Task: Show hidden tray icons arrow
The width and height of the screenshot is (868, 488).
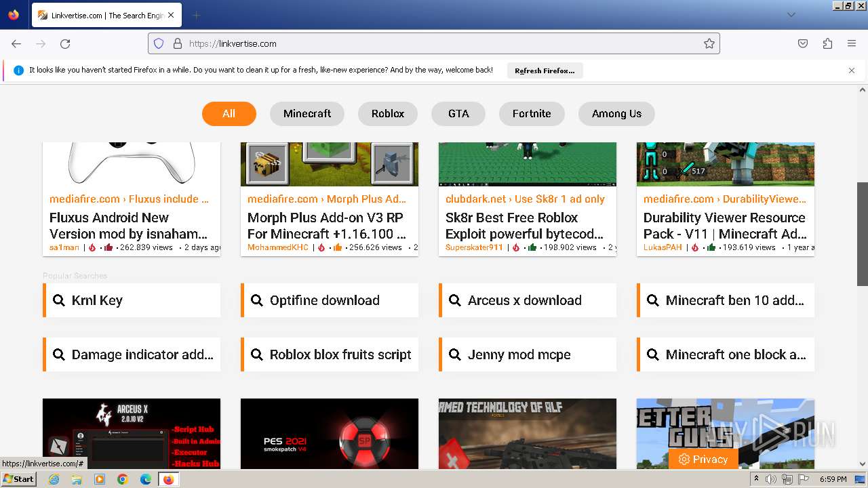Action: [757, 479]
